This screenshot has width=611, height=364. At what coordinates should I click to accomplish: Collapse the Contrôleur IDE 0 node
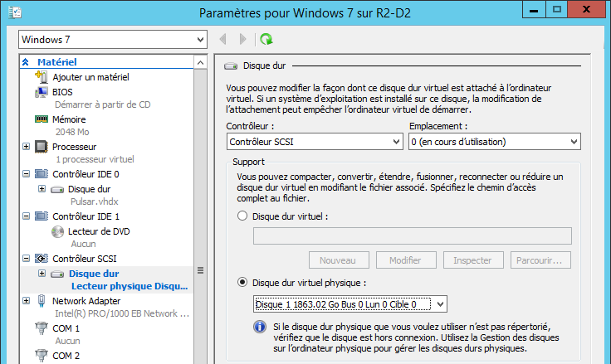tap(27, 174)
